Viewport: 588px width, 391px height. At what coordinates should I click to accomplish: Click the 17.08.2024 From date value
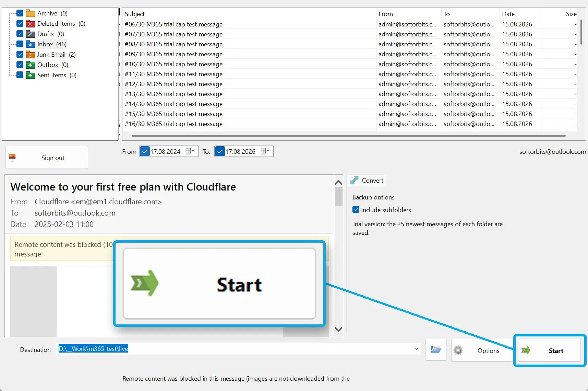[x=165, y=152]
